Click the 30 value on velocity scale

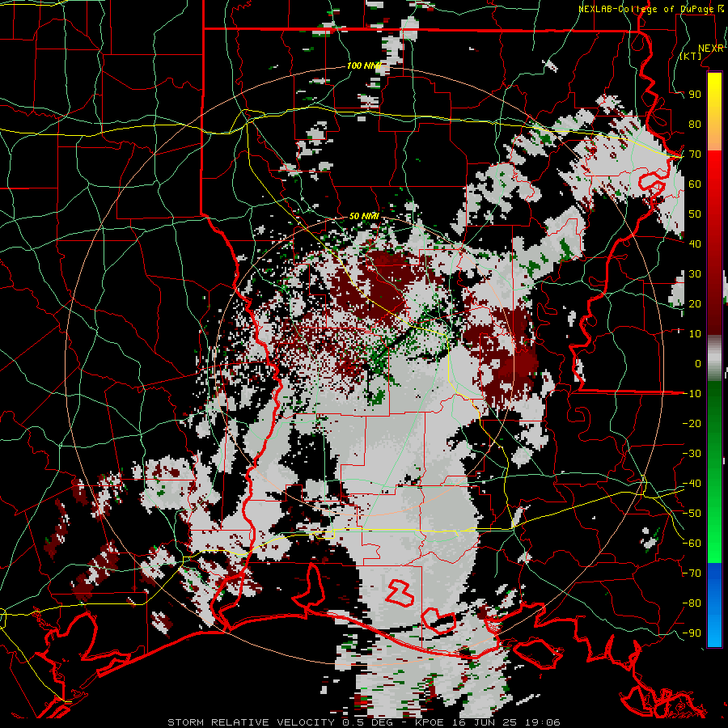695,274
